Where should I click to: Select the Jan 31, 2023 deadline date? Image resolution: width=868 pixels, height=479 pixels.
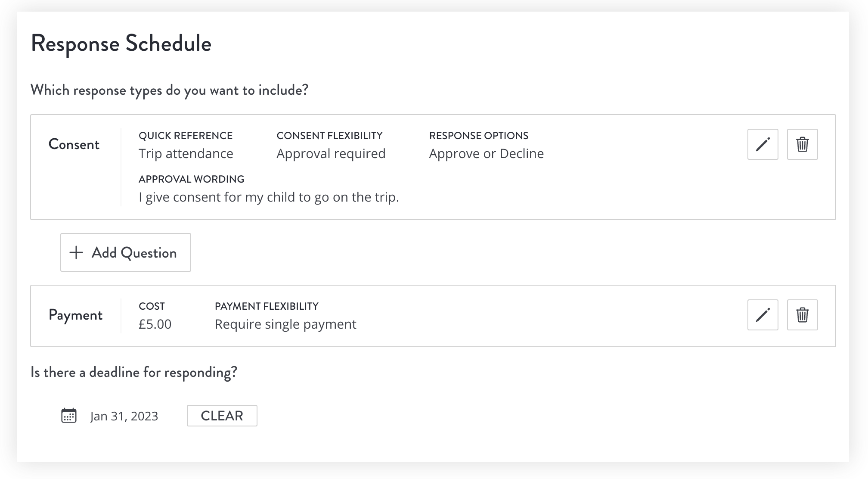[x=124, y=416]
